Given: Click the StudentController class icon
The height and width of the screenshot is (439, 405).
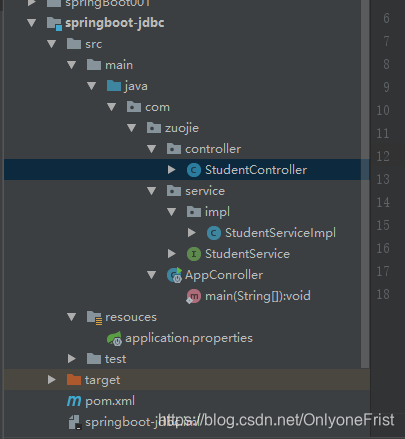Looking at the screenshot, I should click(x=194, y=170).
